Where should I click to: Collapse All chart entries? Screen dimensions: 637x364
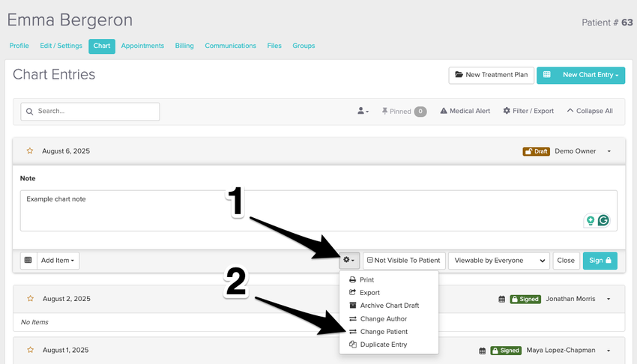(590, 111)
